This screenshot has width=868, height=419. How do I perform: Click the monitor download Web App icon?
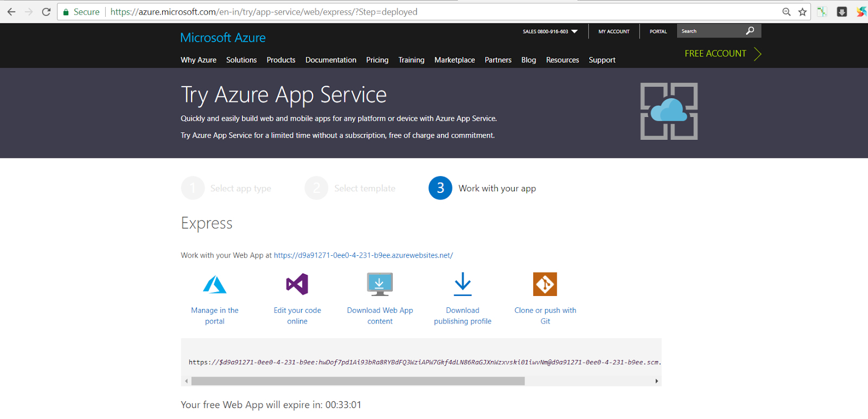pyautogui.click(x=380, y=284)
